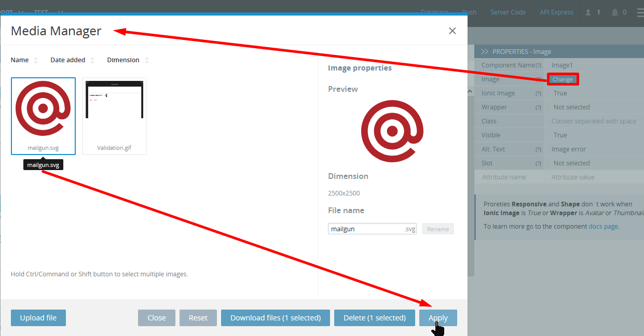This screenshot has width=644, height=336.
Task: Sort images by the Dimension arrows
Action: (147, 60)
